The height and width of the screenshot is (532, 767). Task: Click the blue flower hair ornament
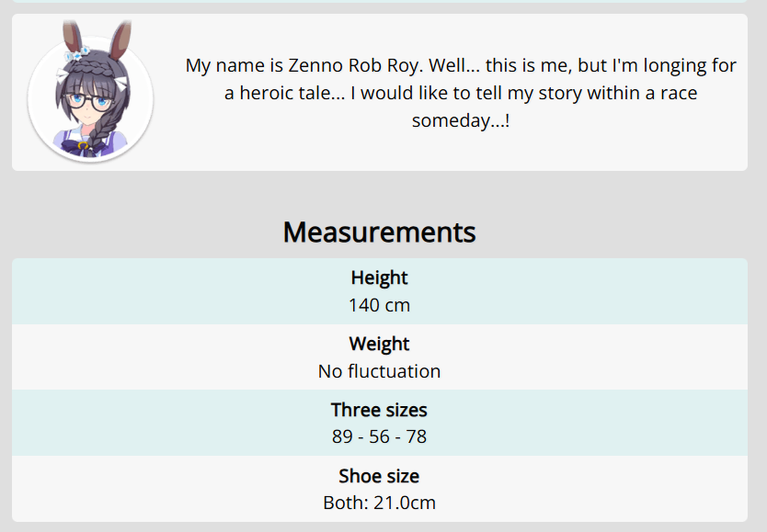(x=78, y=53)
